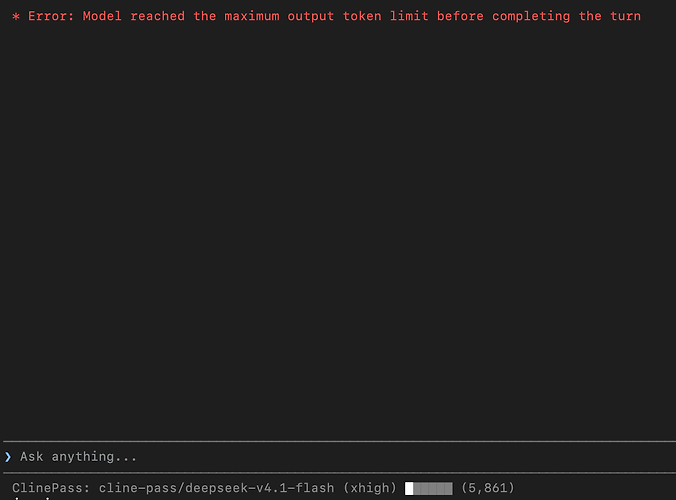Click the ClinePass provider label
The height and width of the screenshot is (500, 676).
(x=51, y=488)
